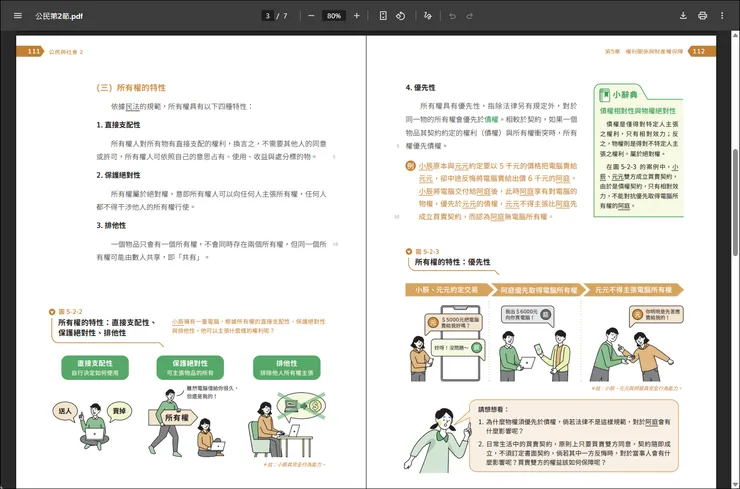This screenshot has height=489, width=740.
Task: Click the green 排他性 badge
Action: tap(286, 367)
